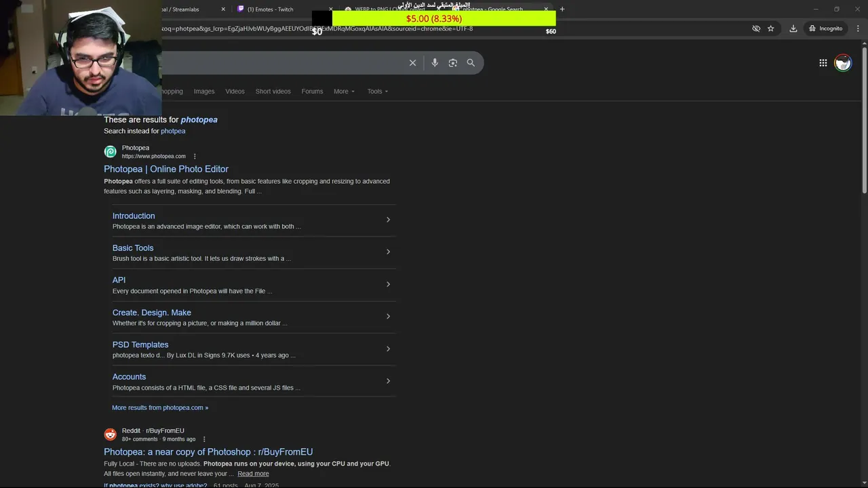
Task: Open the More filters dropdown
Action: click(344, 91)
